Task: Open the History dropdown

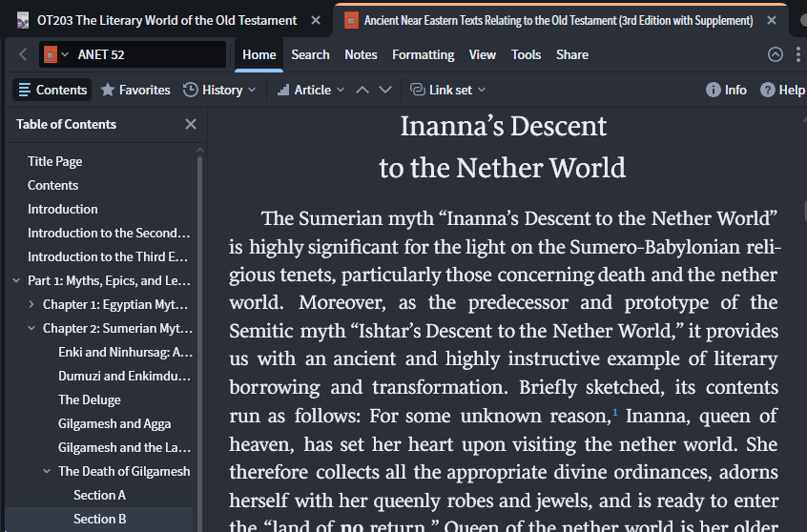Action: (x=219, y=90)
